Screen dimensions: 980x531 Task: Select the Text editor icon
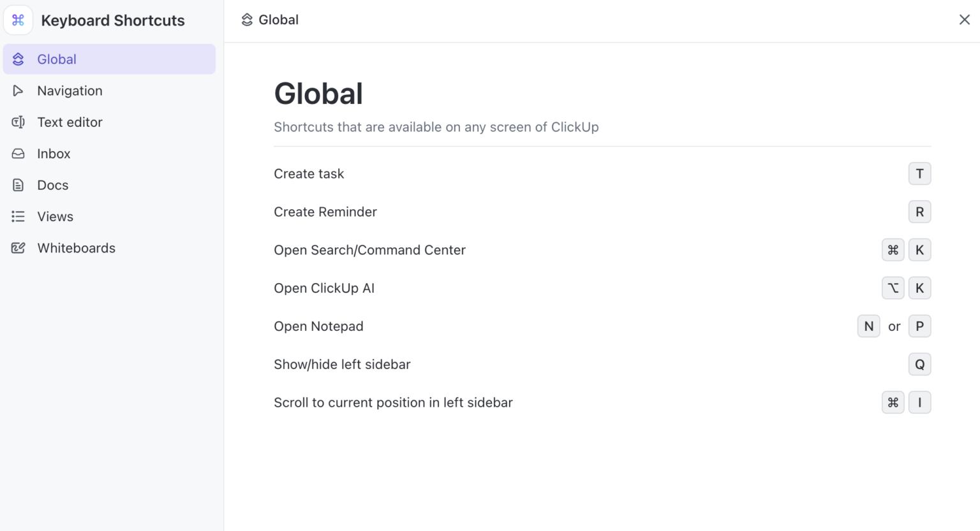tap(19, 122)
